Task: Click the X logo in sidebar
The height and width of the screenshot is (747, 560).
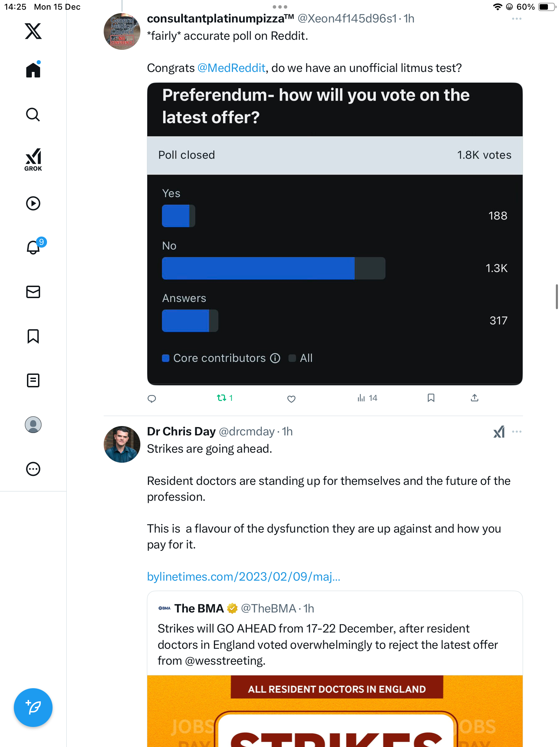Action: click(33, 31)
